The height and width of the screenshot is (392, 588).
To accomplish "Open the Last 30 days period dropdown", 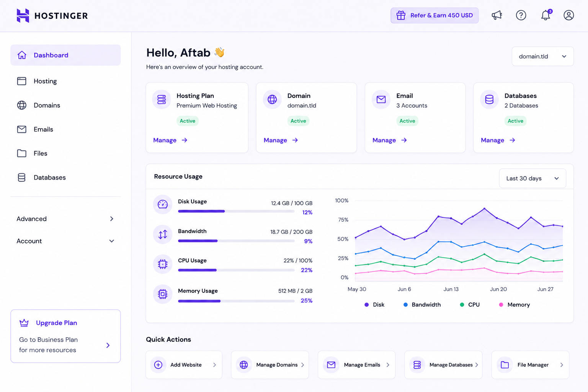I will [x=532, y=178].
